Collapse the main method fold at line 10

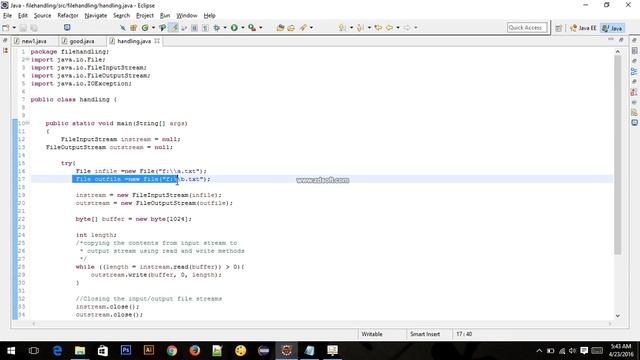[x=28, y=123]
